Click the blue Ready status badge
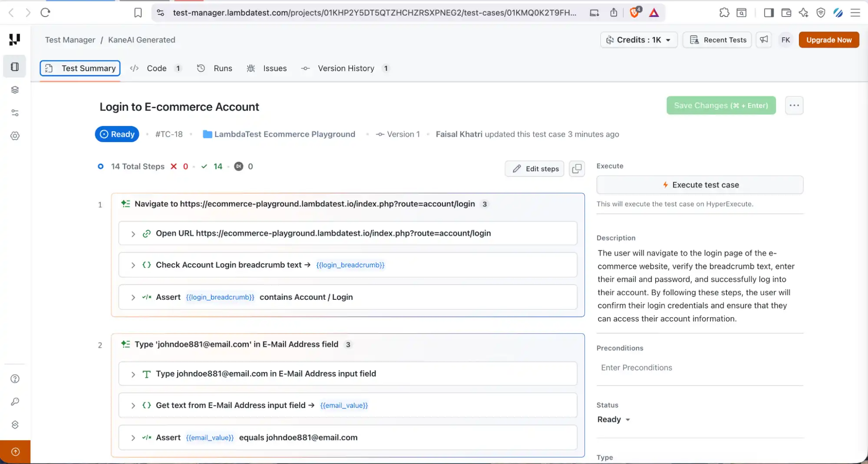868x464 pixels. click(x=117, y=134)
